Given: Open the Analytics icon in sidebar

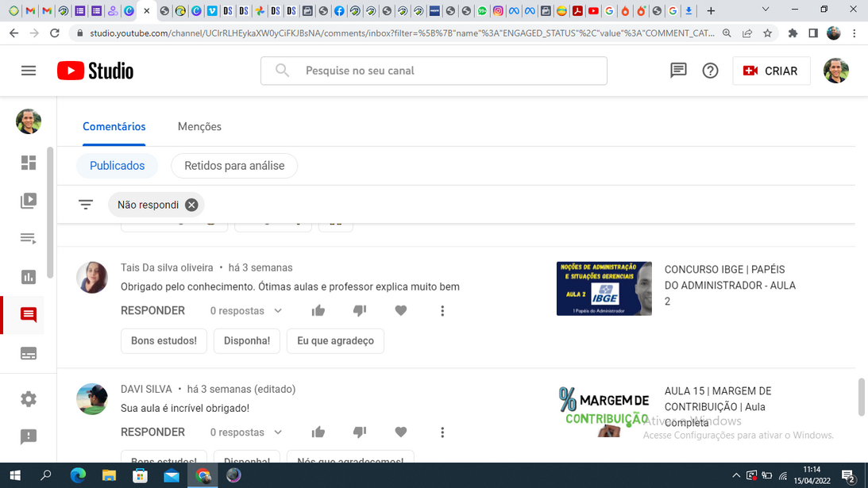Looking at the screenshot, I should click(29, 277).
